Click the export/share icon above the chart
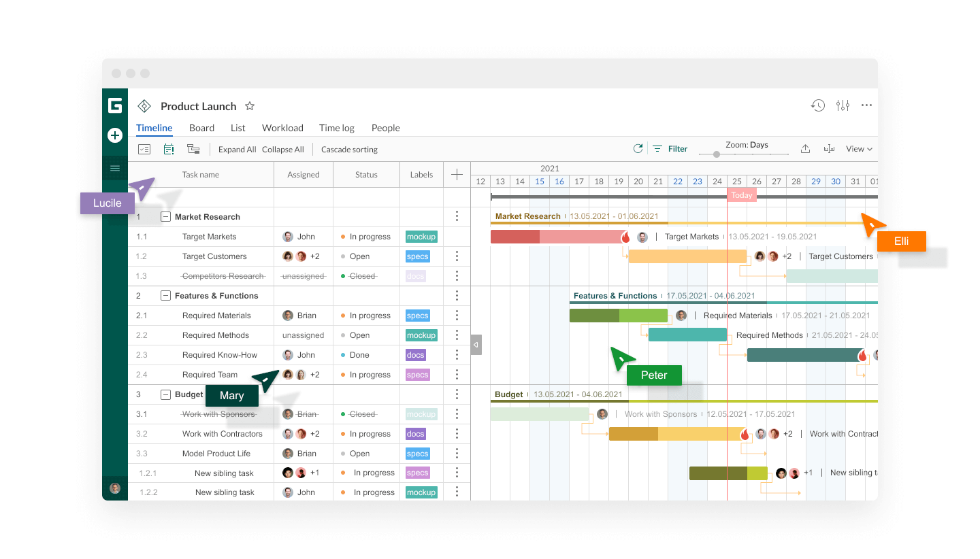Screen dimensions: 980x559 point(806,148)
